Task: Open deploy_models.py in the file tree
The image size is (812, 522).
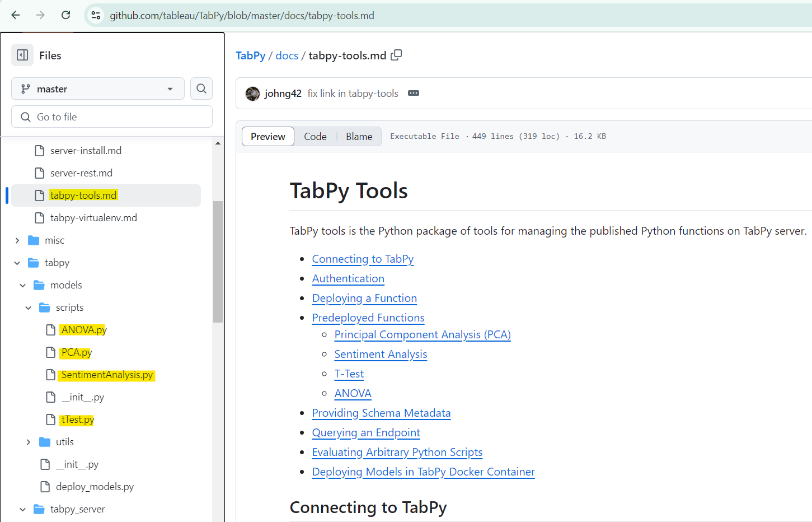Action: coord(95,487)
